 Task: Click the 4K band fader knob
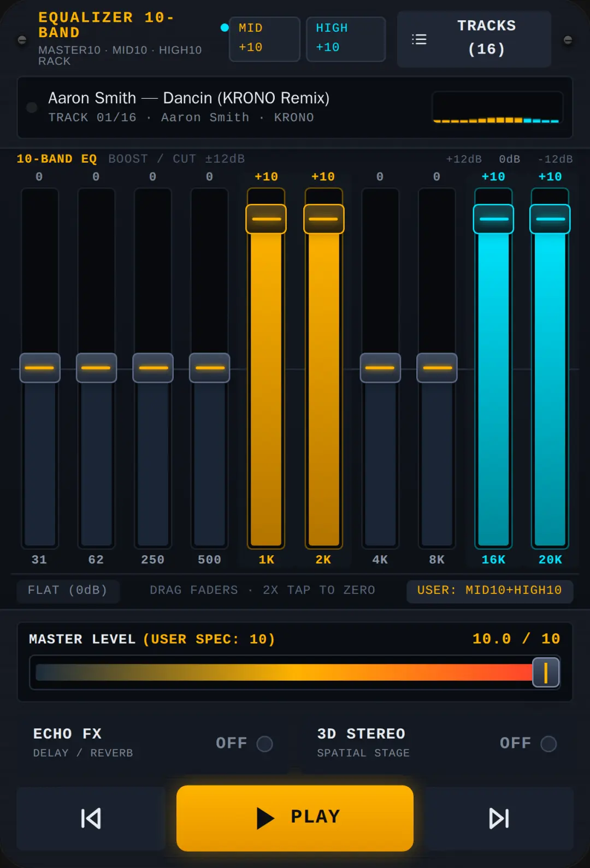pyautogui.click(x=380, y=367)
